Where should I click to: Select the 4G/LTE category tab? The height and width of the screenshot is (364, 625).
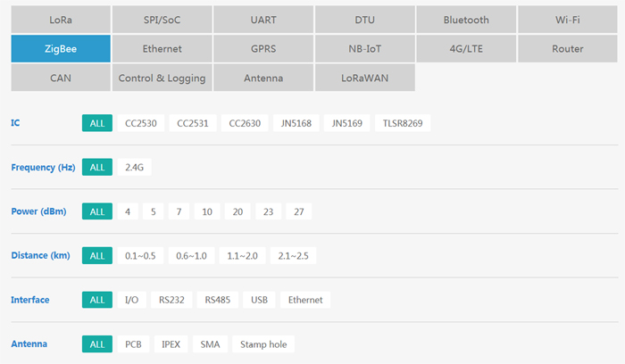(466, 49)
